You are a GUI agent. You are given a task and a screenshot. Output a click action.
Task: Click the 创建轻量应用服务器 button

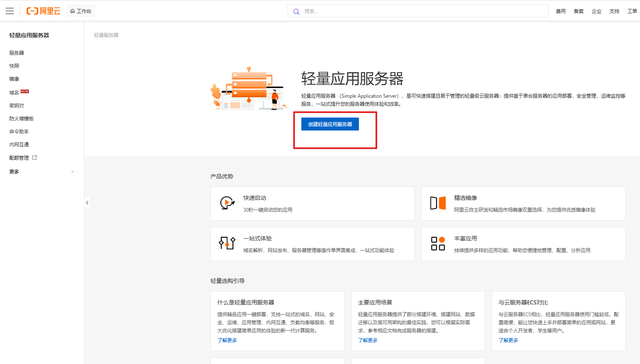[x=330, y=124]
